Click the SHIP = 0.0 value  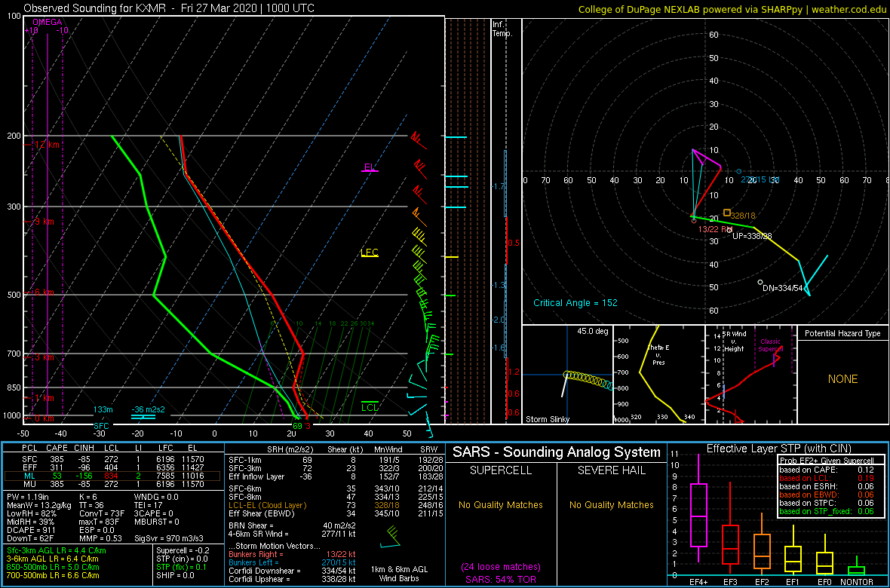(176, 574)
